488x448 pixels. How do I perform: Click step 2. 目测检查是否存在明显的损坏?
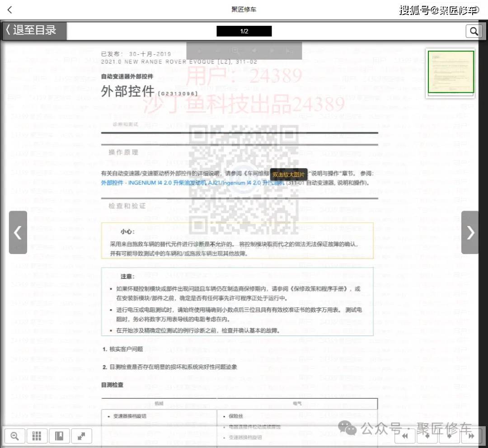point(169,367)
